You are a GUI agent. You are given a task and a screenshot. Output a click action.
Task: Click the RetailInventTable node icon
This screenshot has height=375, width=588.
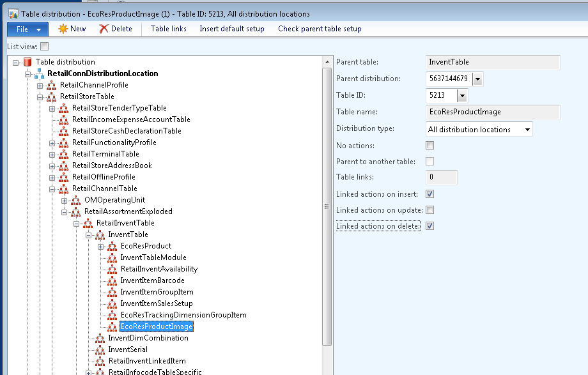tap(88, 224)
